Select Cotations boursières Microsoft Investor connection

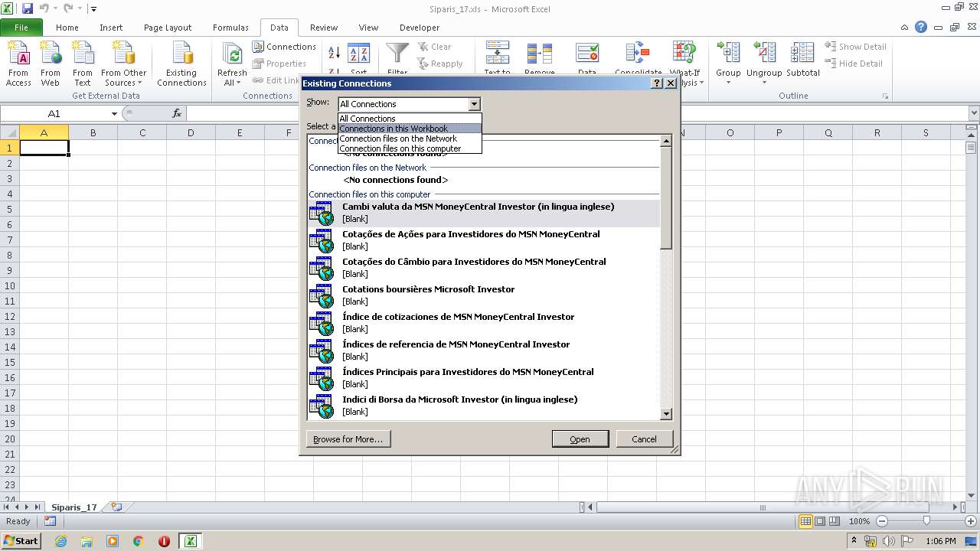click(x=483, y=295)
